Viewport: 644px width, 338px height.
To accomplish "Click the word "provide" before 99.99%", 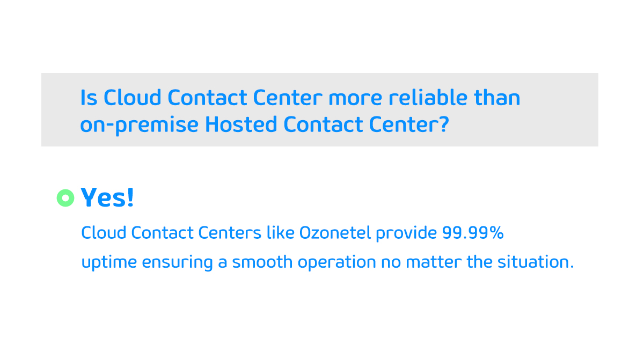I will coord(406,233).
